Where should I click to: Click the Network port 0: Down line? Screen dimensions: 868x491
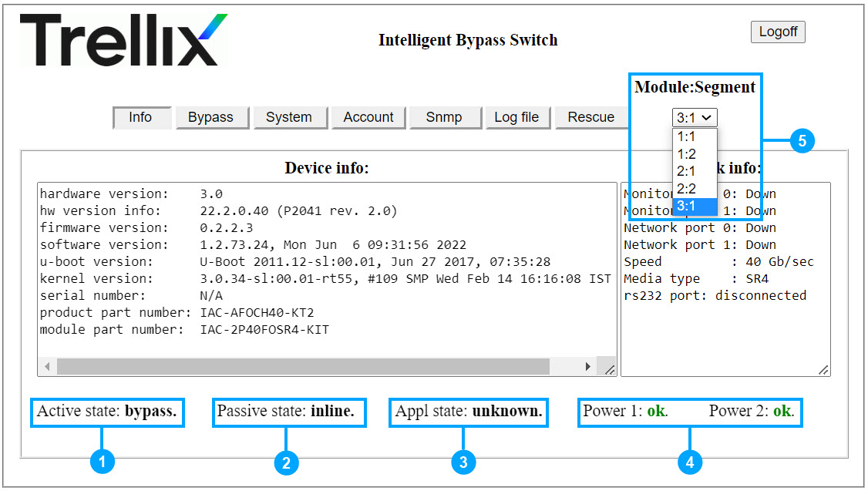[700, 227]
